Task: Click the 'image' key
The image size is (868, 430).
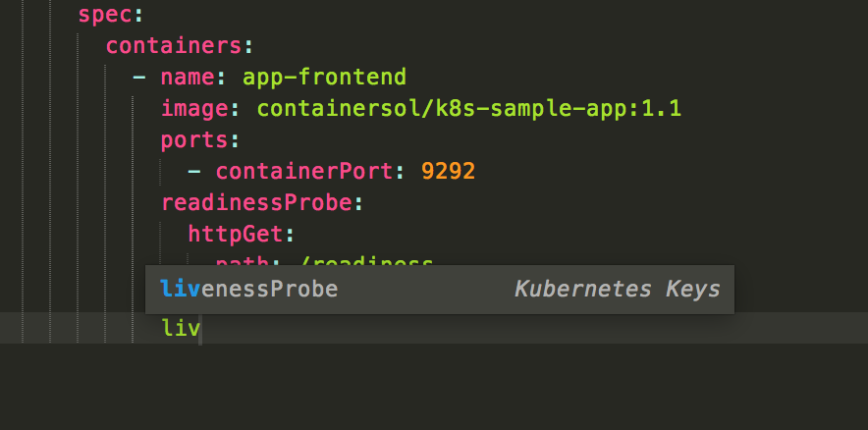Action: coord(194,108)
